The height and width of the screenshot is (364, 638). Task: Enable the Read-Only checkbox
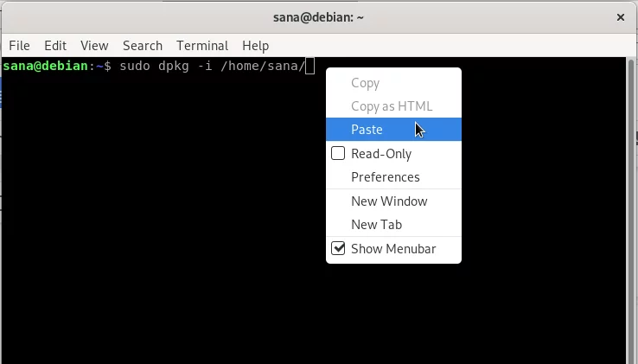(338, 154)
